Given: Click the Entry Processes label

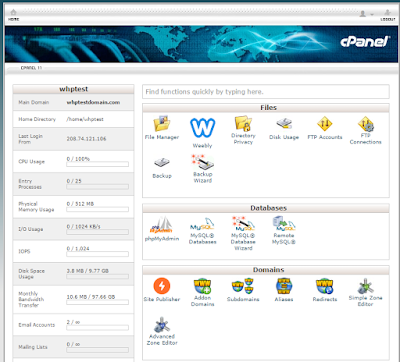Looking at the screenshot, I should point(30,184).
